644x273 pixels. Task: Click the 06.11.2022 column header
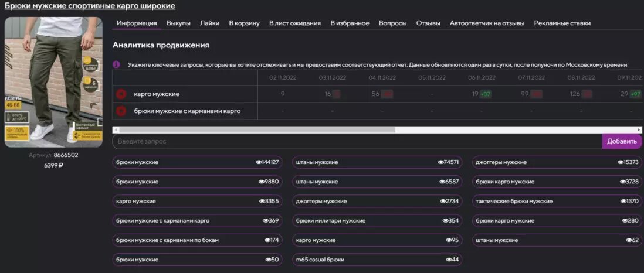(x=482, y=77)
